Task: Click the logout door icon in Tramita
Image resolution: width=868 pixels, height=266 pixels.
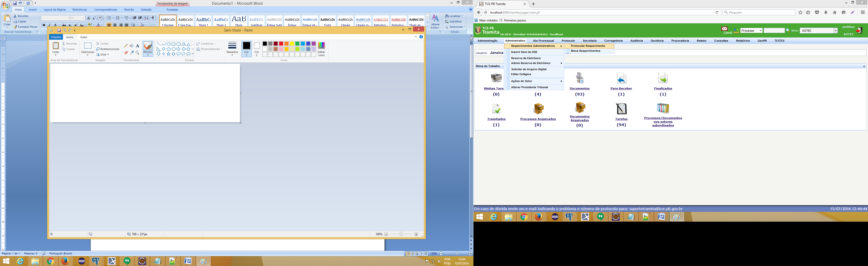Action: click(859, 30)
